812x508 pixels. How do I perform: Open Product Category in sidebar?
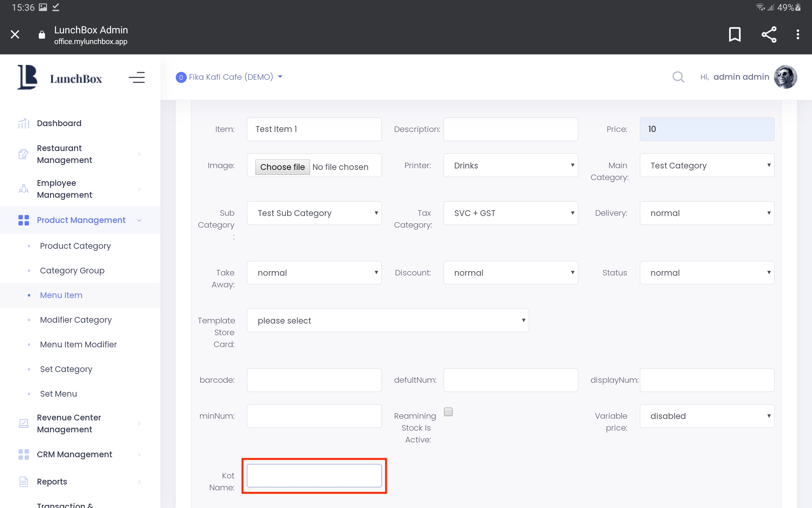[x=75, y=246]
